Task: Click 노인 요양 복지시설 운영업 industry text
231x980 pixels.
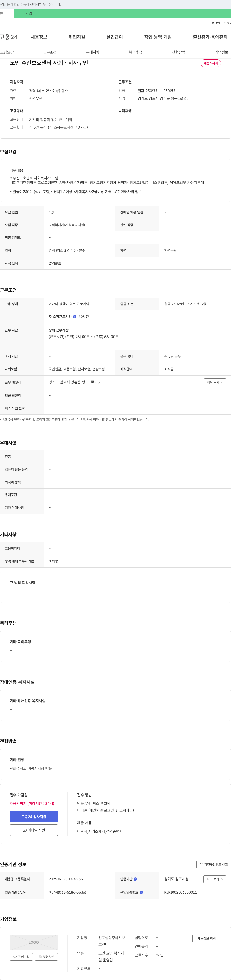Action: 111,956
